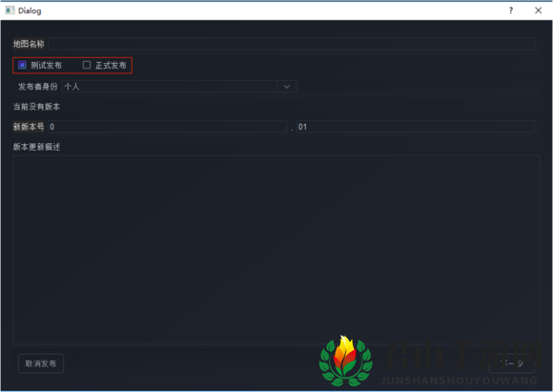
Task: Focus the 地图名称 text field
Action: tap(292, 44)
